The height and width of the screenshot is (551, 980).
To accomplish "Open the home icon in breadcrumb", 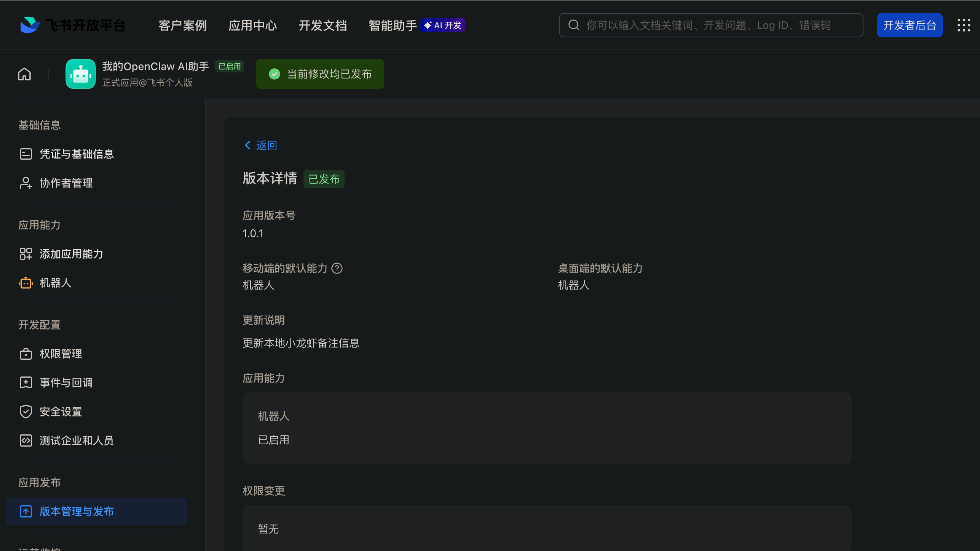I will 24,74.
